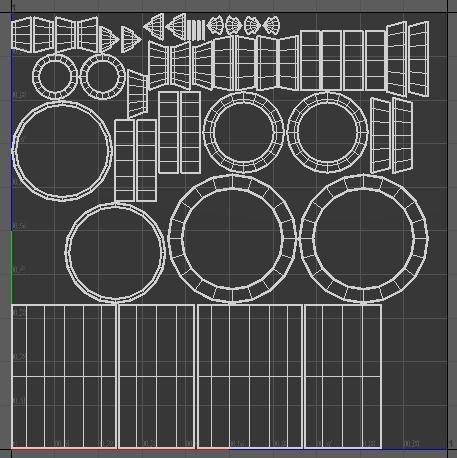Select the tall narrow strip shell touching the lower thin ring
The height and width of the screenshot is (458, 457).
click(x=124, y=161)
